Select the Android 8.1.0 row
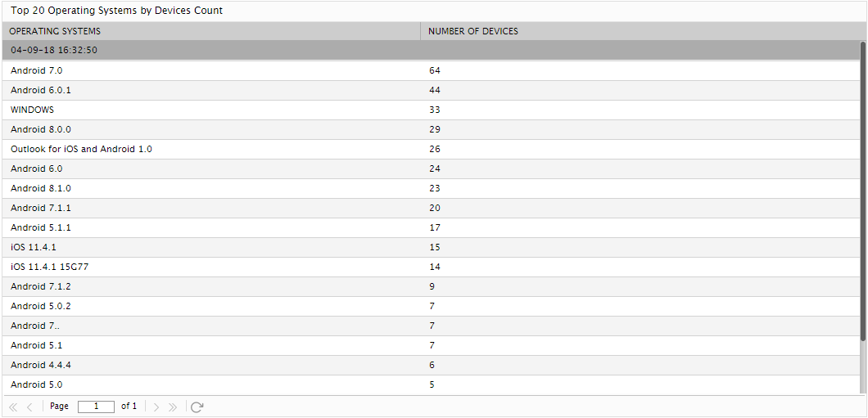Image resolution: width=868 pixels, height=418 pixels. 431,188
